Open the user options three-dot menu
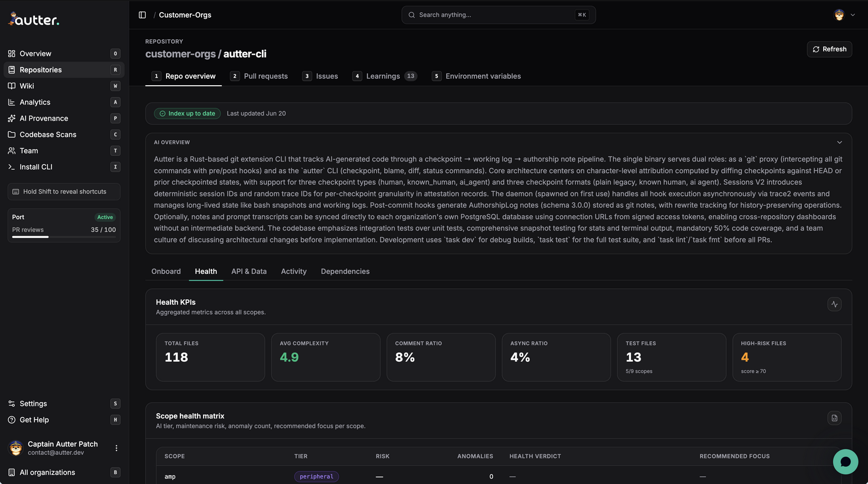 pyautogui.click(x=116, y=448)
